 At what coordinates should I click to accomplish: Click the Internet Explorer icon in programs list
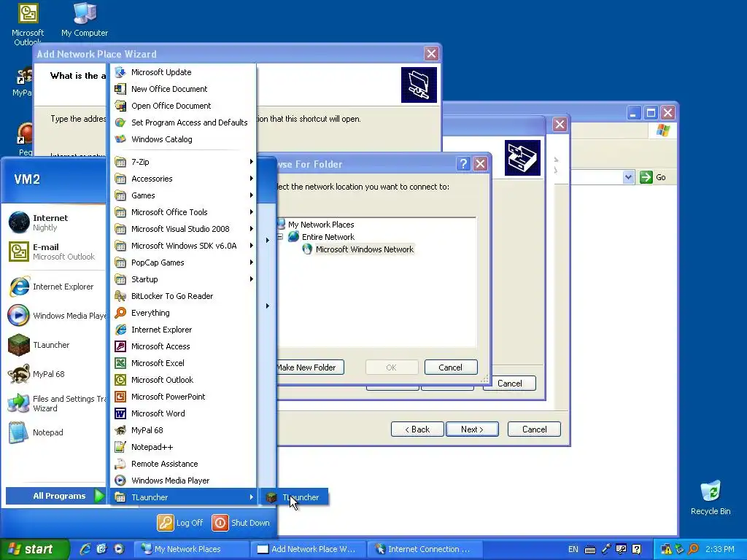[x=120, y=330]
